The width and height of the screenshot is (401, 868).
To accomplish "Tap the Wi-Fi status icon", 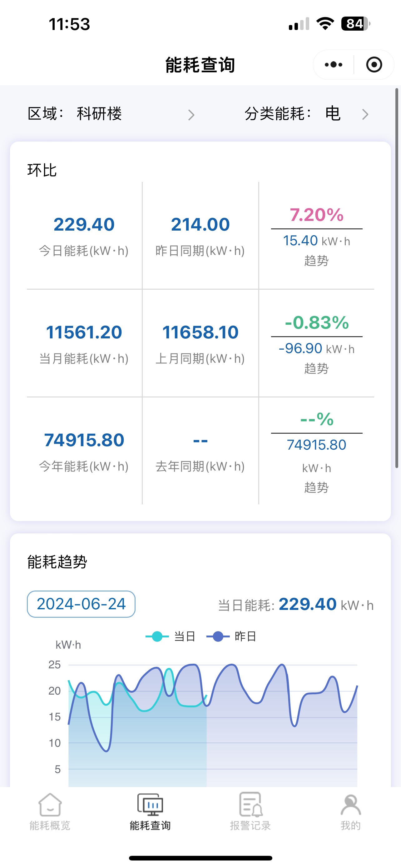I will point(325,24).
